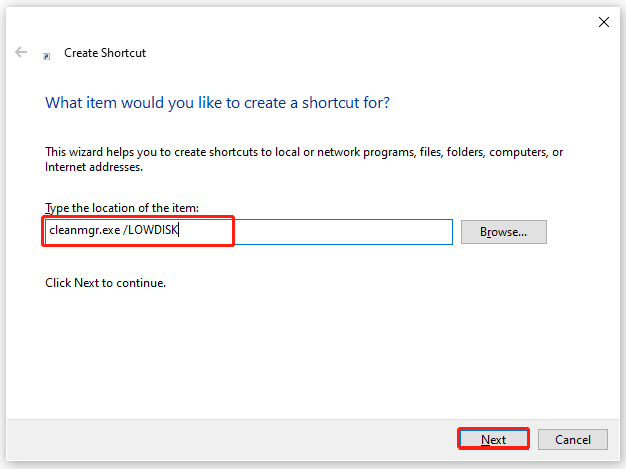Image resolution: width=626 pixels, height=469 pixels.
Task: Click the shortcut icon beside Create Shortcut
Action: pos(47,56)
